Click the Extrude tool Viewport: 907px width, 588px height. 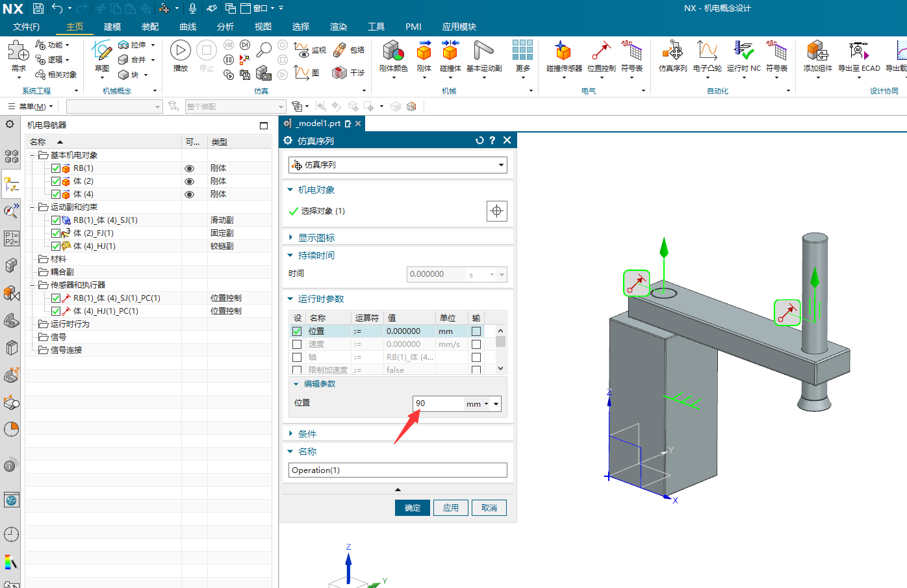(133, 45)
